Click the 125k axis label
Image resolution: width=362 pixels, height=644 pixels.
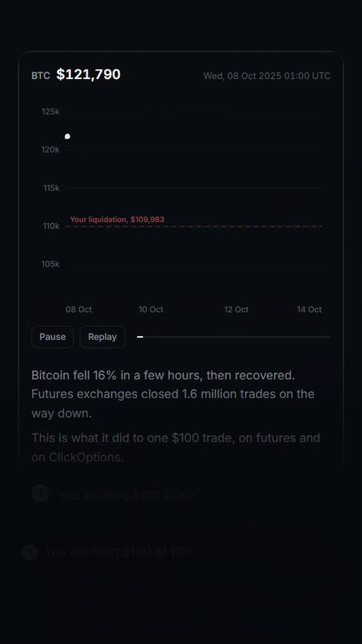point(50,112)
